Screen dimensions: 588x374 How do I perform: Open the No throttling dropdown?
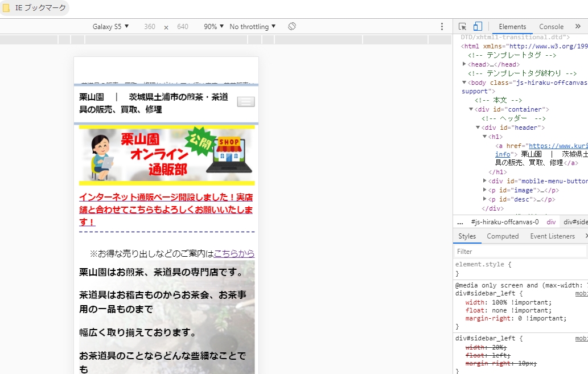(x=252, y=27)
